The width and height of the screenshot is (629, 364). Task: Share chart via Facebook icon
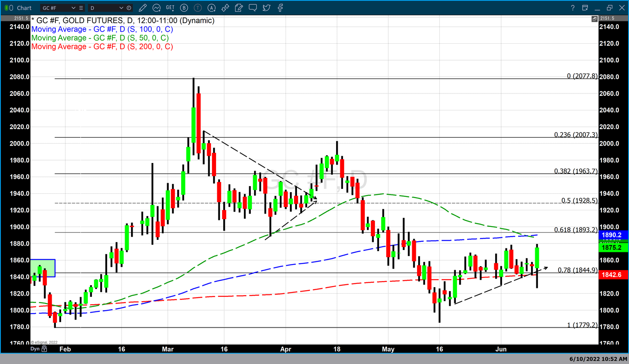[x=280, y=8]
